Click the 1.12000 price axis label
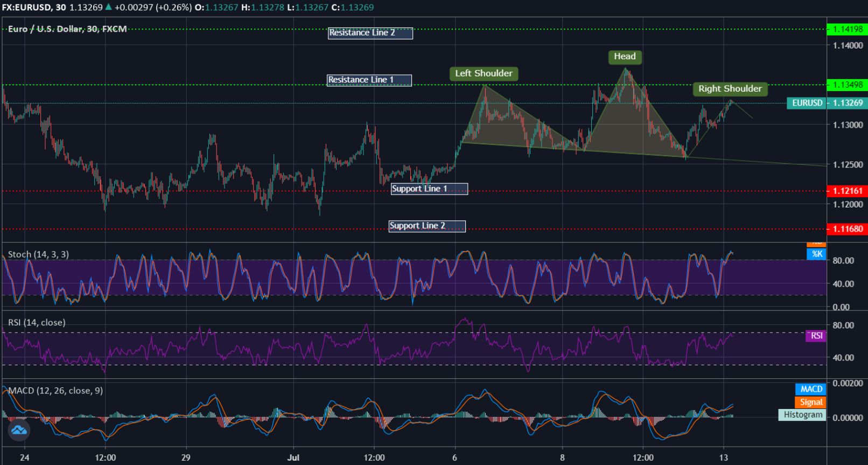This screenshot has height=465, width=868. click(x=848, y=205)
